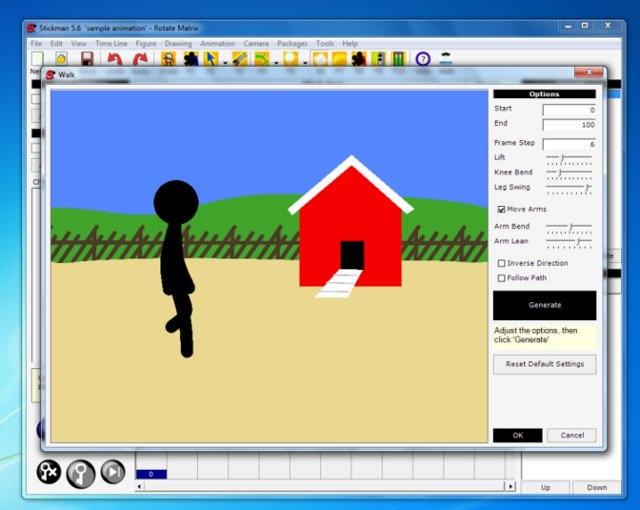The height and width of the screenshot is (510, 640).
Task: Click the Stickman app icon in main title bar
Action: 31,28
